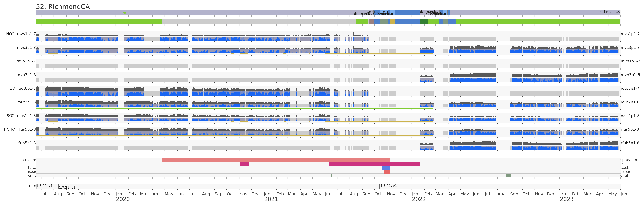Click the green star marker in top bar

pos(124,13)
